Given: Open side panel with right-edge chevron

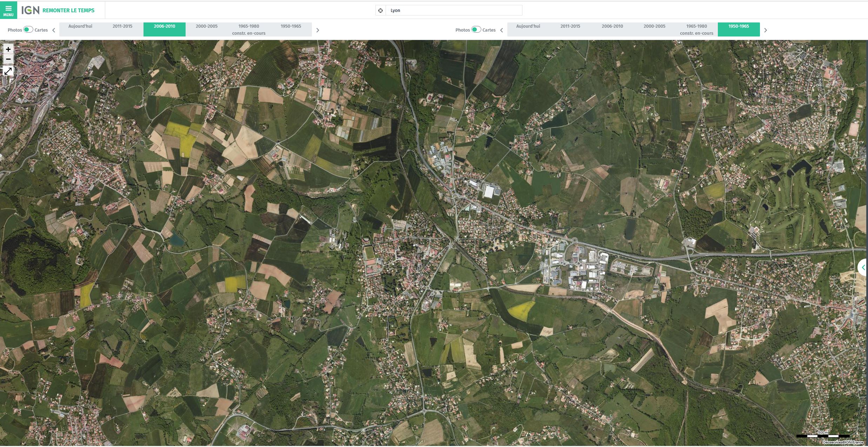Looking at the screenshot, I should pyautogui.click(x=863, y=268).
